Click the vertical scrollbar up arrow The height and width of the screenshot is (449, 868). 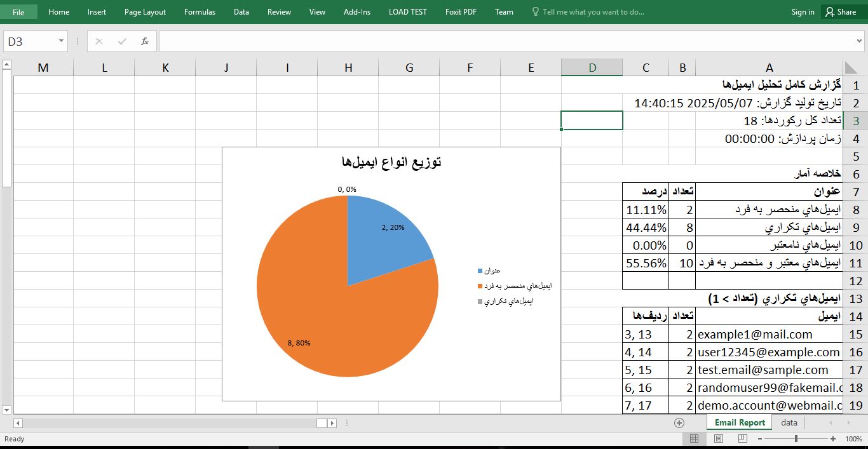6,64
